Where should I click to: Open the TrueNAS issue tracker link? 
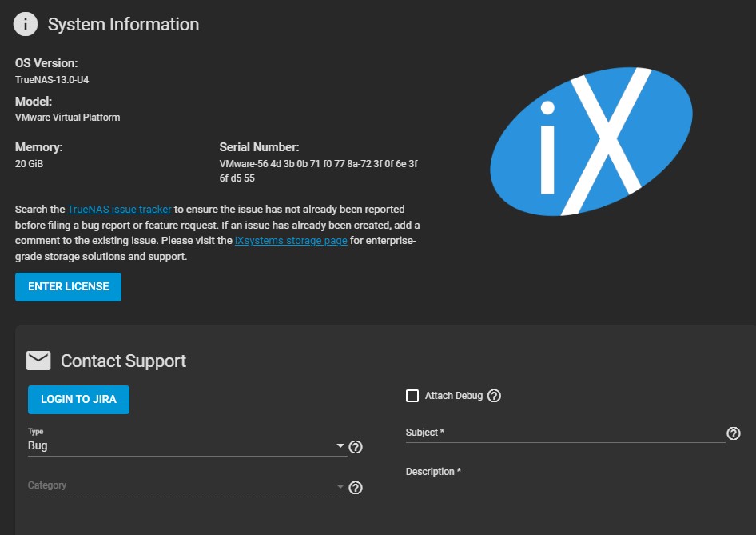click(120, 210)
